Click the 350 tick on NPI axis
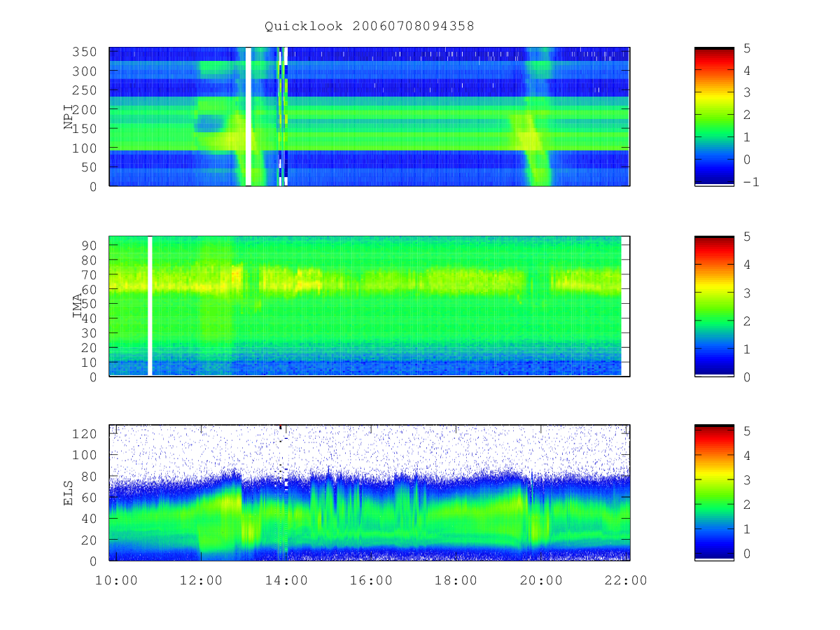840x630 pixels. 86,52
